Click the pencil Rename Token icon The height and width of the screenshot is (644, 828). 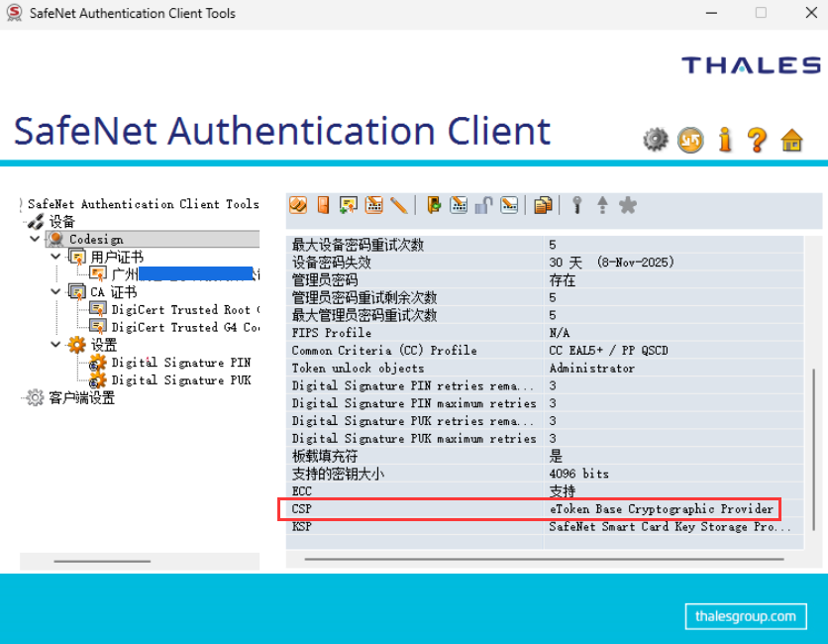pos(399,205)
